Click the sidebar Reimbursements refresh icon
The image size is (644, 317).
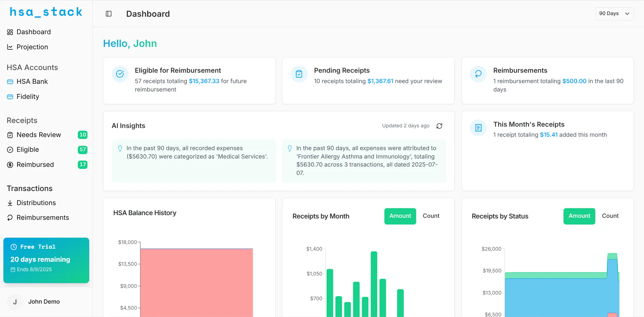pos(10,218)
